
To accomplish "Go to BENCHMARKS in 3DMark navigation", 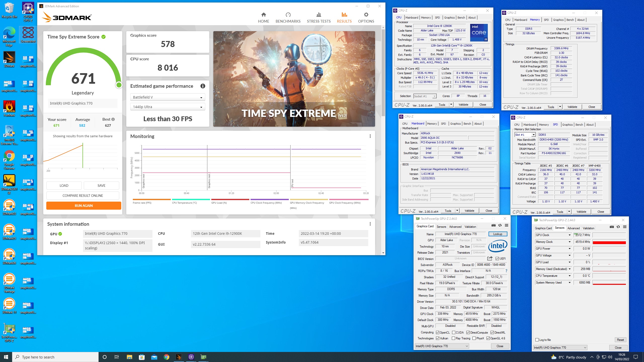I will pyautogui.click(x=288, y=18).
